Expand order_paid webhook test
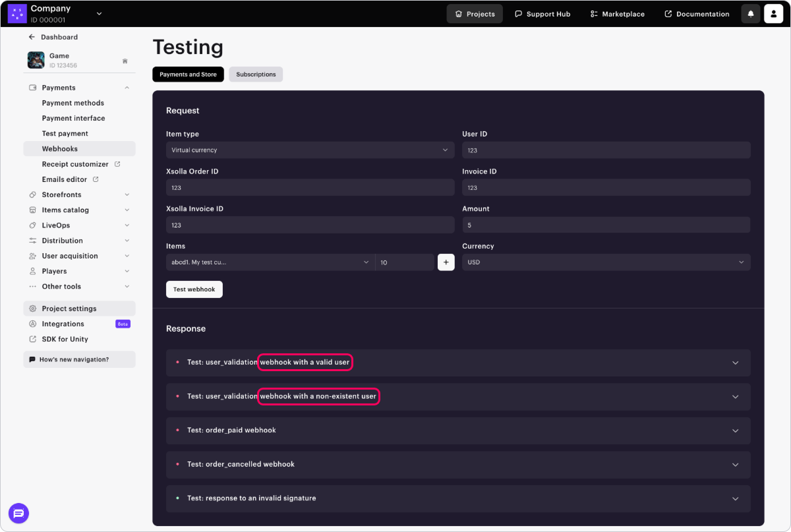 [458, 430]
